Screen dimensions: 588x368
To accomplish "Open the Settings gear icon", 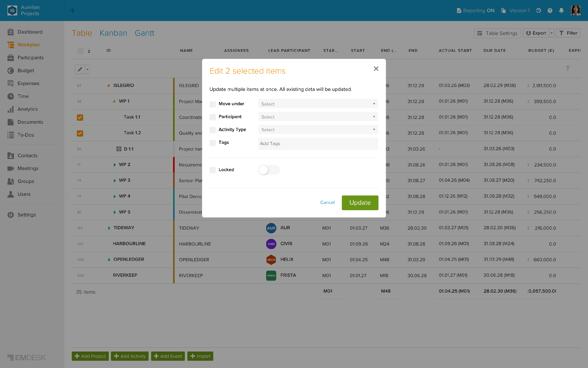I will [x=10, y=215].
